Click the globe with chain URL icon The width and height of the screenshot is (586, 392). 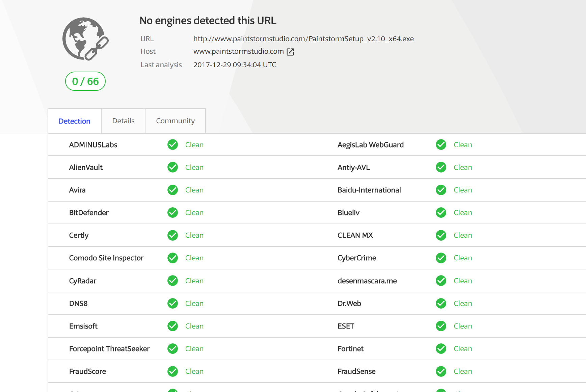85,39
